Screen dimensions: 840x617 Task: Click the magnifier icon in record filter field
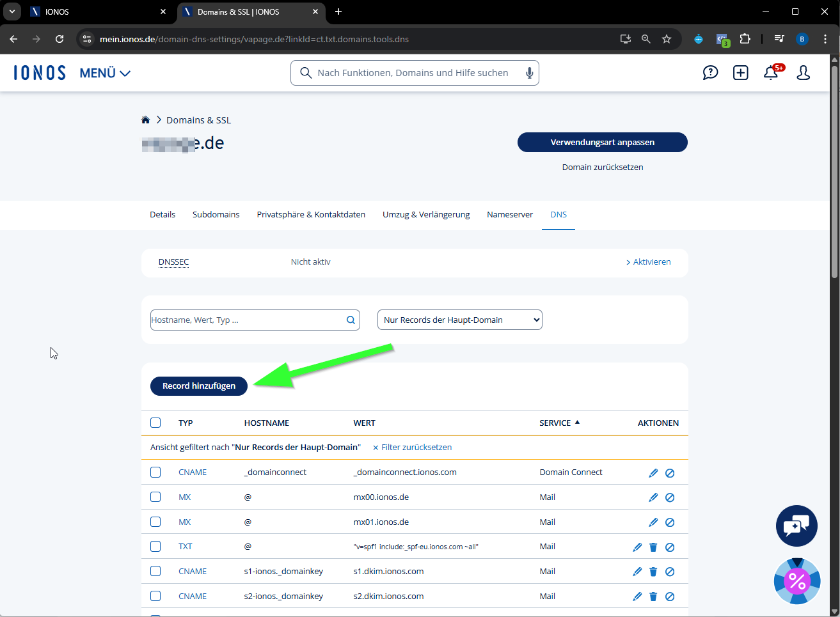(351, 320)
